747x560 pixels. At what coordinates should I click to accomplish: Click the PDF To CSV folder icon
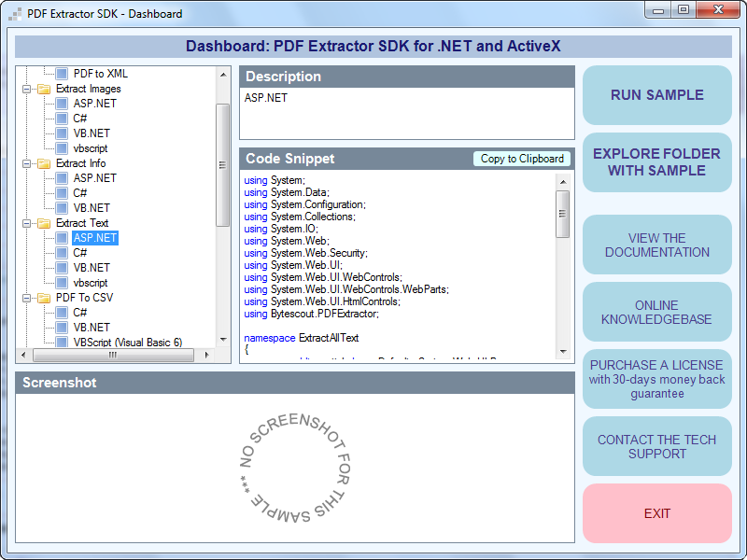click(44, 298)
